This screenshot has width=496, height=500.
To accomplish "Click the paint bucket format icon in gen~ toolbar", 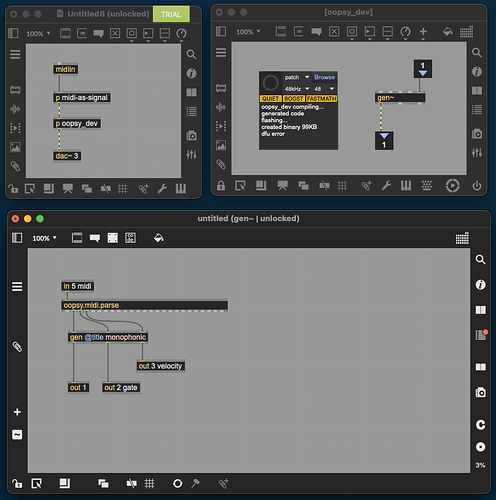I will [158, 238].
